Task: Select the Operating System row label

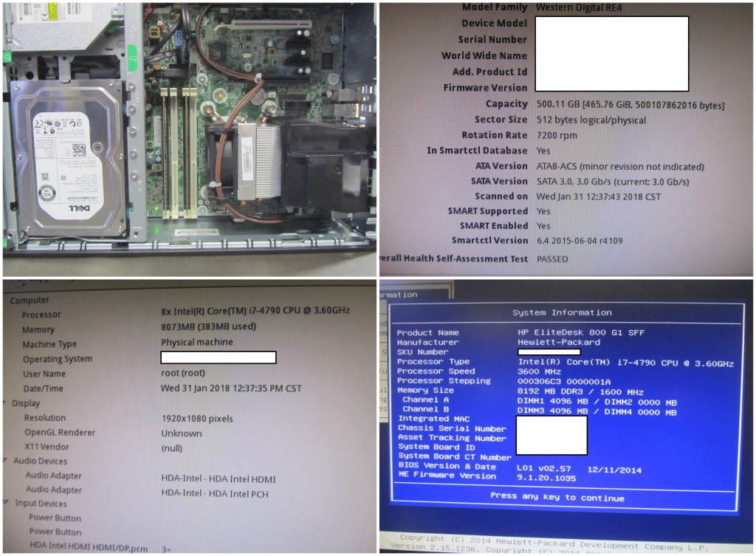Action: click(58, 360)
